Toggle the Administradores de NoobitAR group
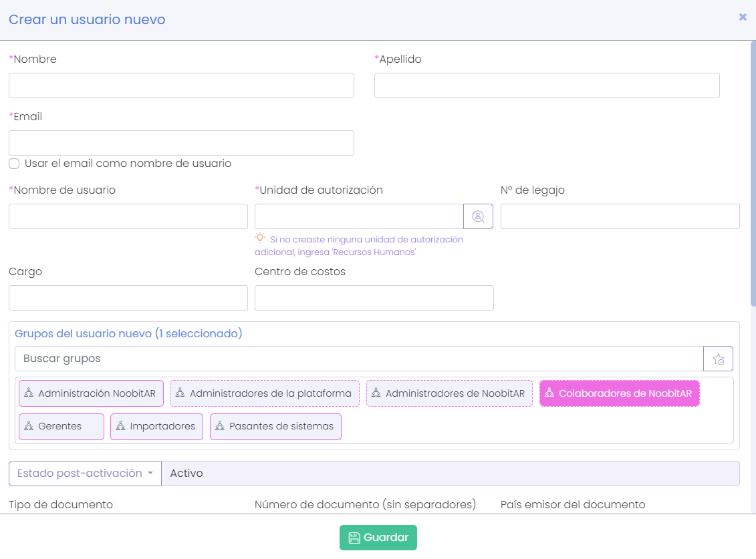This screenshot has height=559, width=756. coord(449,393)
